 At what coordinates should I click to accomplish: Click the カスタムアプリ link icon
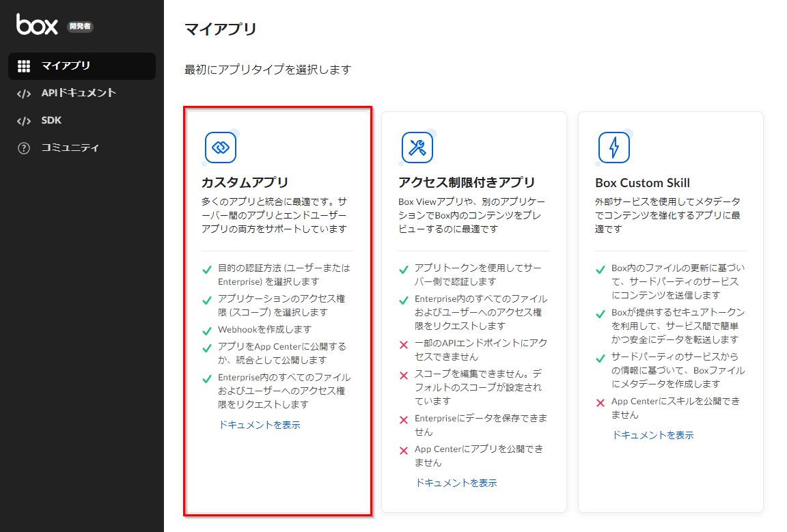(x=221, y=148)
